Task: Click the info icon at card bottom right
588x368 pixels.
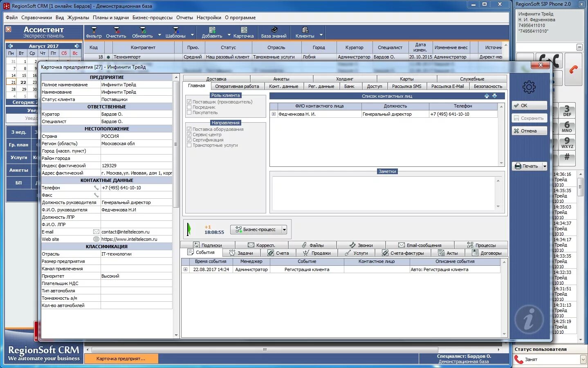Action: coord(529,319)
